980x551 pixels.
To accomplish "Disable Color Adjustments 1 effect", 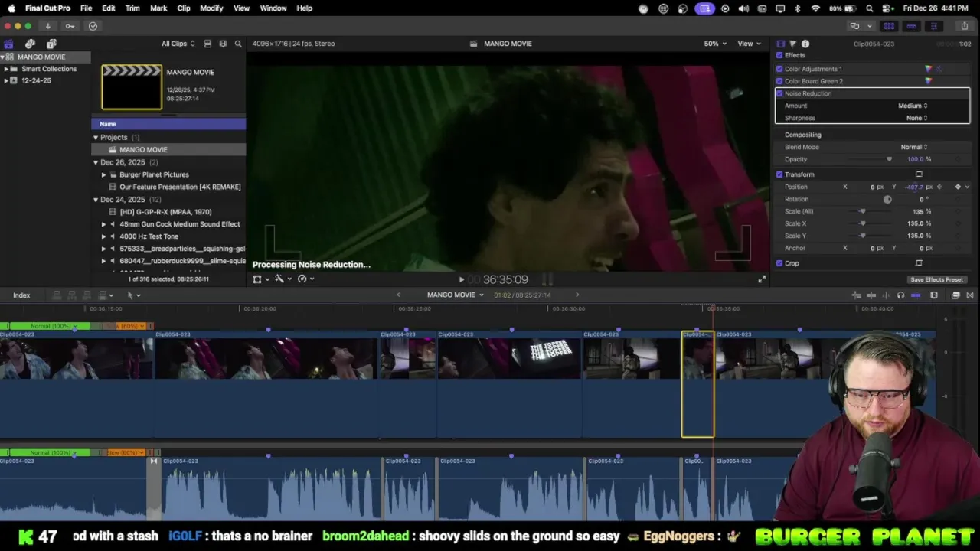I will (779, 69).
